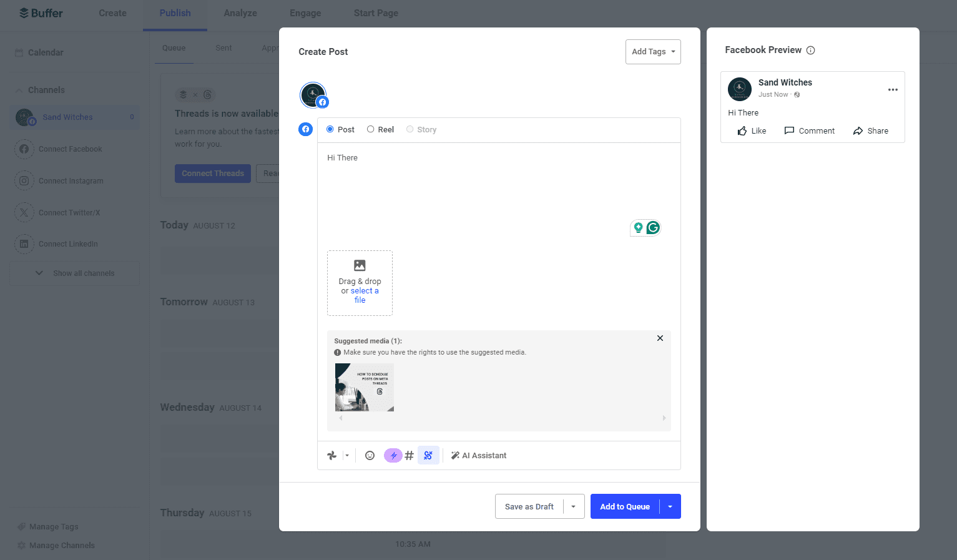Expand the dropdown beside Save as Draft
The width and height of the screenshot is (957, 560).
(x=573, y=506)
